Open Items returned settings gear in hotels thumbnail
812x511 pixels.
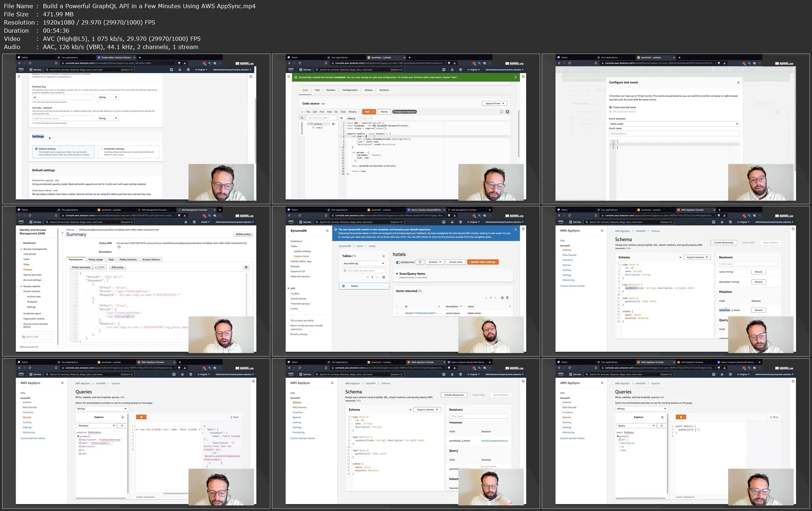[502, 298]
